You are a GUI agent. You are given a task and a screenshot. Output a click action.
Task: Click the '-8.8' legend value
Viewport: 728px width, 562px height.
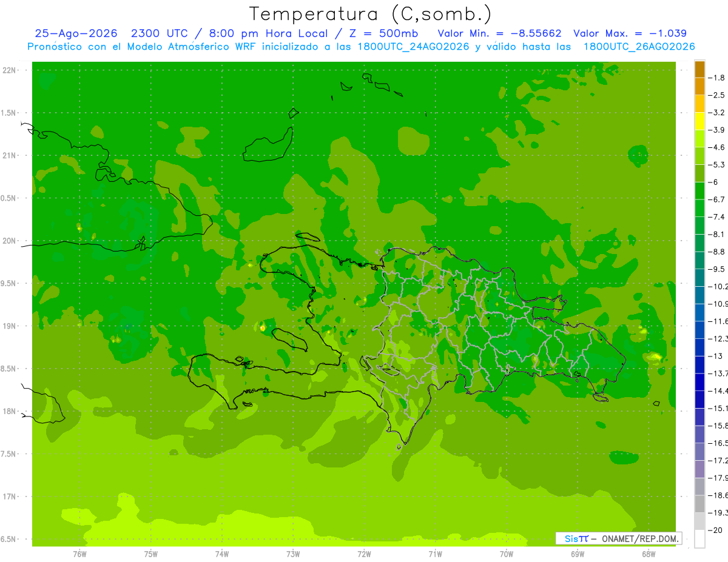tap(716, 252)
